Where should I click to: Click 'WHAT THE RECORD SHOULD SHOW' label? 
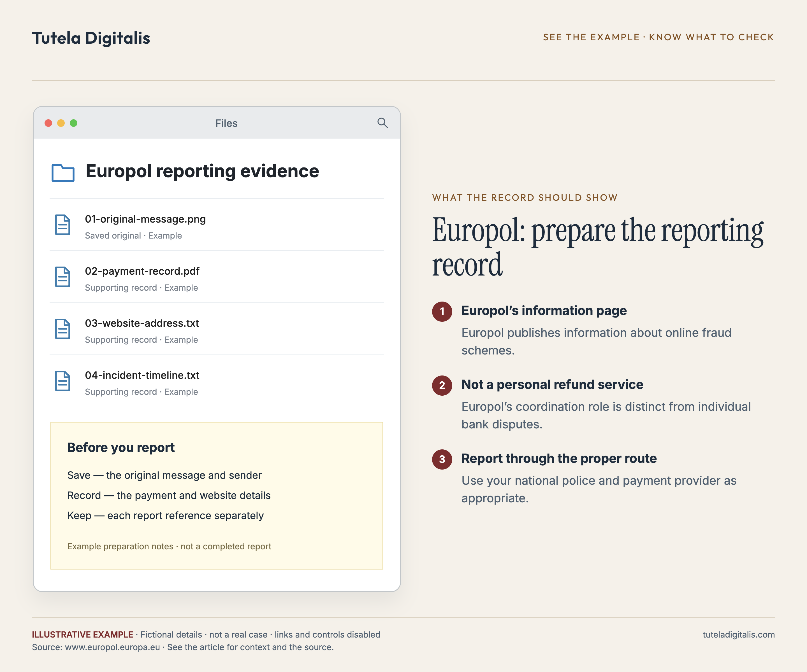tap(525, 198)
